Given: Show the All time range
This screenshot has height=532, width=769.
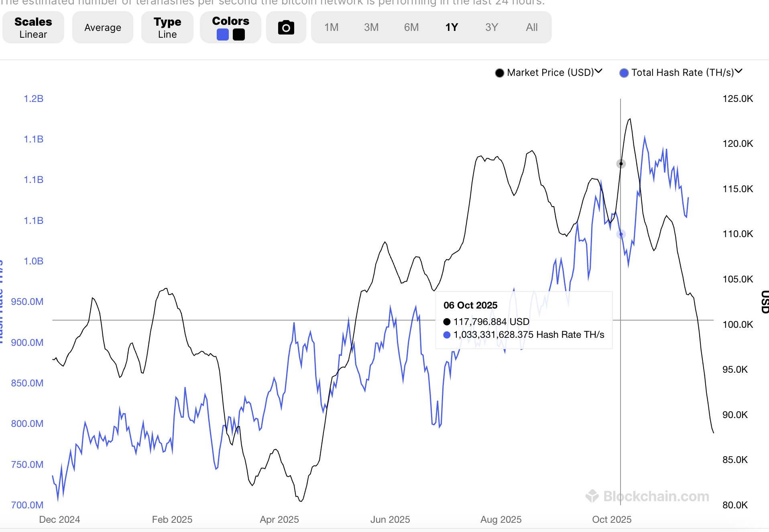Looking at the screenshot, I should [532, 28].
